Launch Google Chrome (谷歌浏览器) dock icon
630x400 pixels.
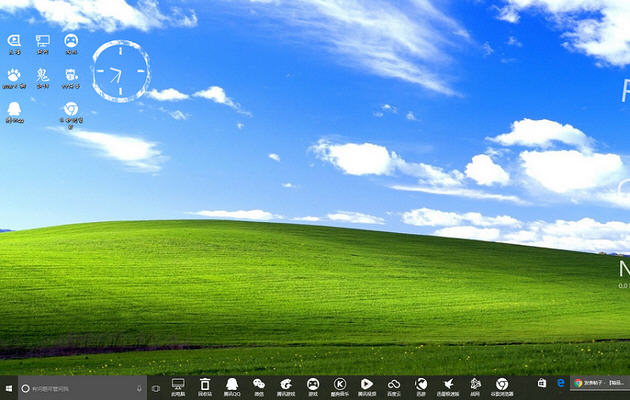tap(502, 387)
